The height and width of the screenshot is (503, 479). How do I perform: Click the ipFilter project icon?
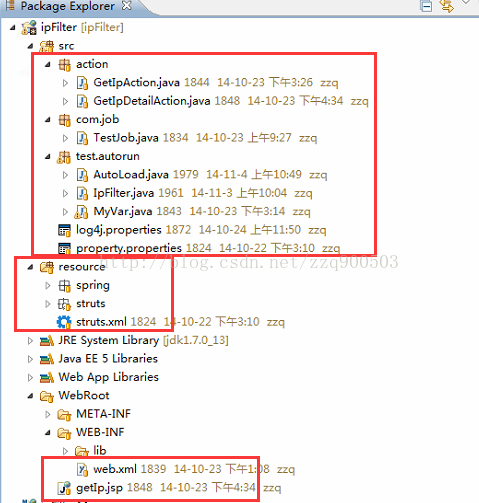tap(29, 28)
